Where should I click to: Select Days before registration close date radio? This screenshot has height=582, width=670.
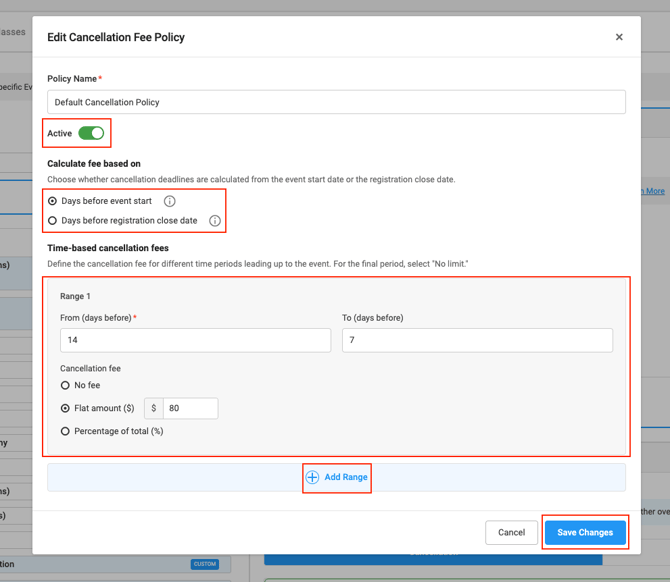click(x=52, y=220)
